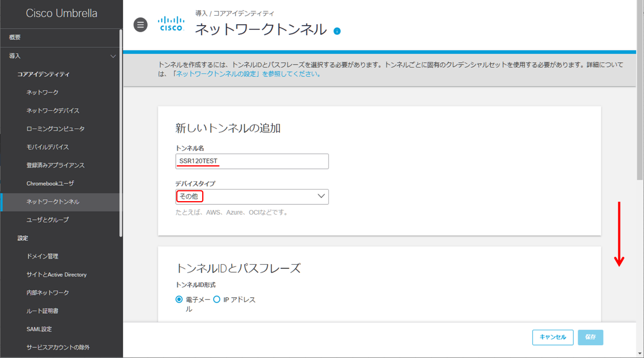Open the info icon beside ネットワークトンネル title
This screenshot has width=644, height=358.
(x=337, y=31)
